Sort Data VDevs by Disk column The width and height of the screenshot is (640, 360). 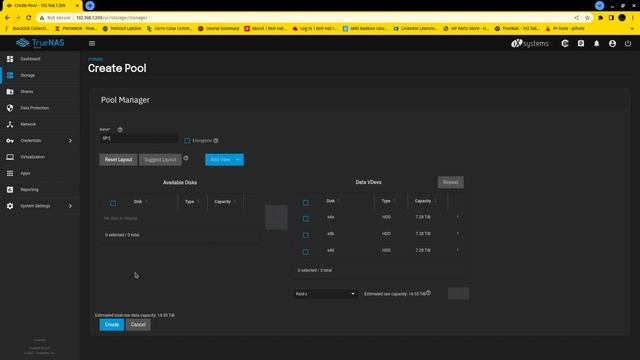pos(331,201)
